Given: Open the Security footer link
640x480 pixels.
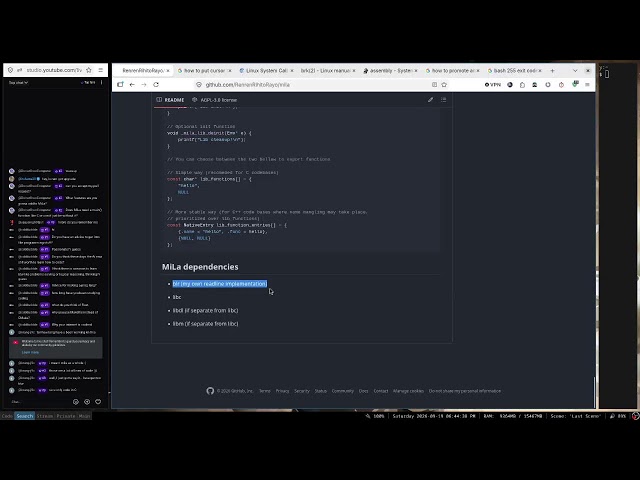Looking at the screenshot, I should click(302, 391).
